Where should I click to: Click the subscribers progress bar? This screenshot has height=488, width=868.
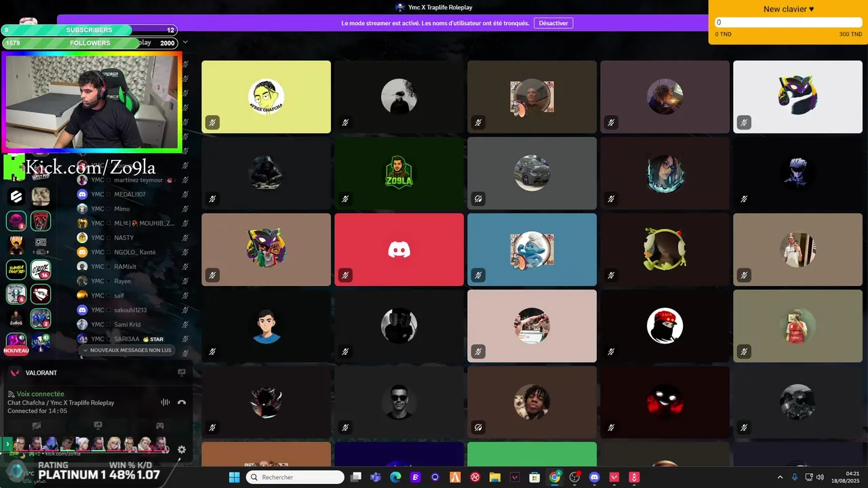(90, 30)
